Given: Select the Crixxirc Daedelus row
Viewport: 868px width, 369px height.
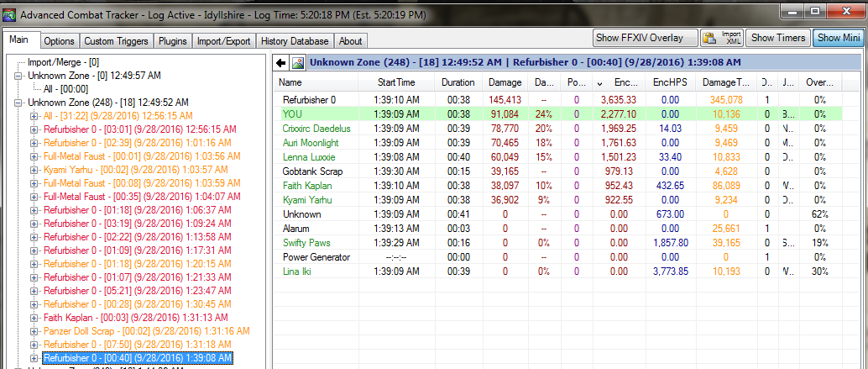Looking at the screenshot, I should 557,129.
